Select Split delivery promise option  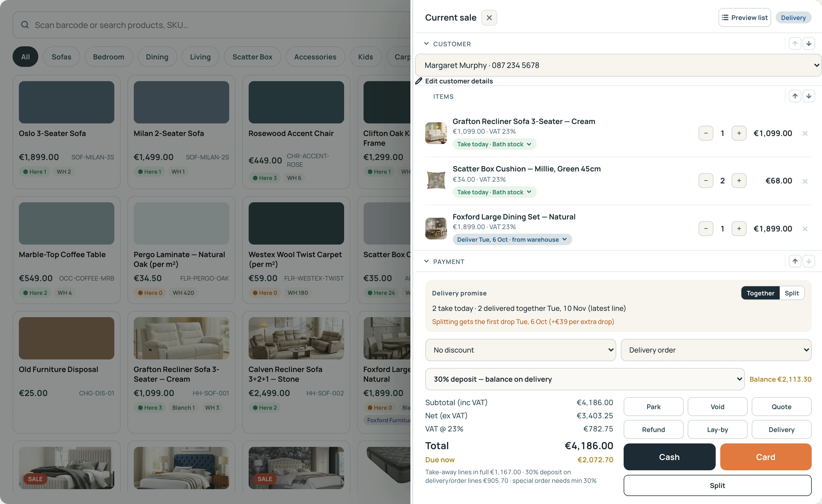(x=792, y=293)
